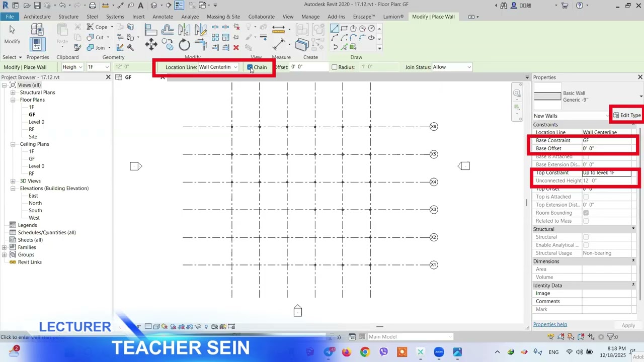This screenshot has width=644, height=362.
Task: Click the Cut geometry tool
Action: click(x=96, y=37)
